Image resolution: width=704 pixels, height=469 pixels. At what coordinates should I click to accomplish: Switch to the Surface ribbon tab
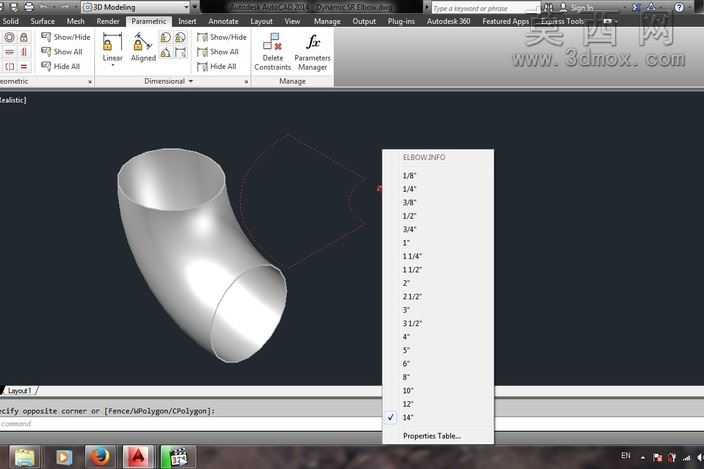[43, 21]
